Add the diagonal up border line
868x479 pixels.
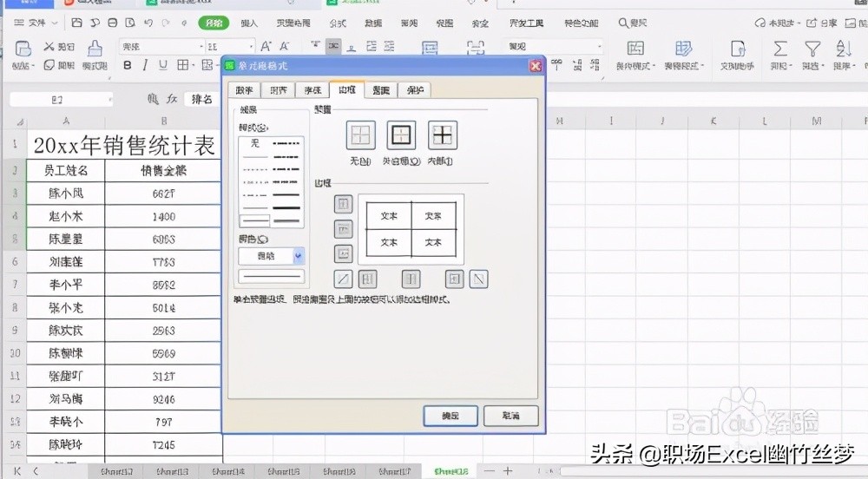click(x=343, y=279)
